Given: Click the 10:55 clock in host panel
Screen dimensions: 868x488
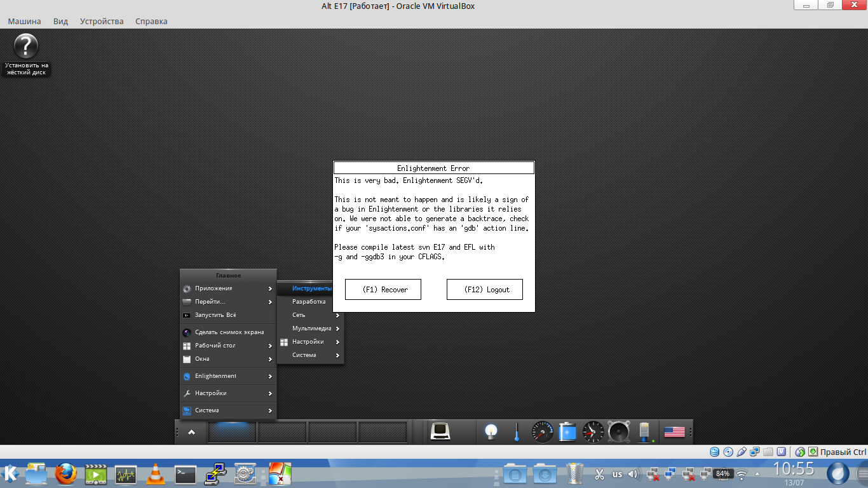Looking at the screenshot, I should [x=794, y=469].
